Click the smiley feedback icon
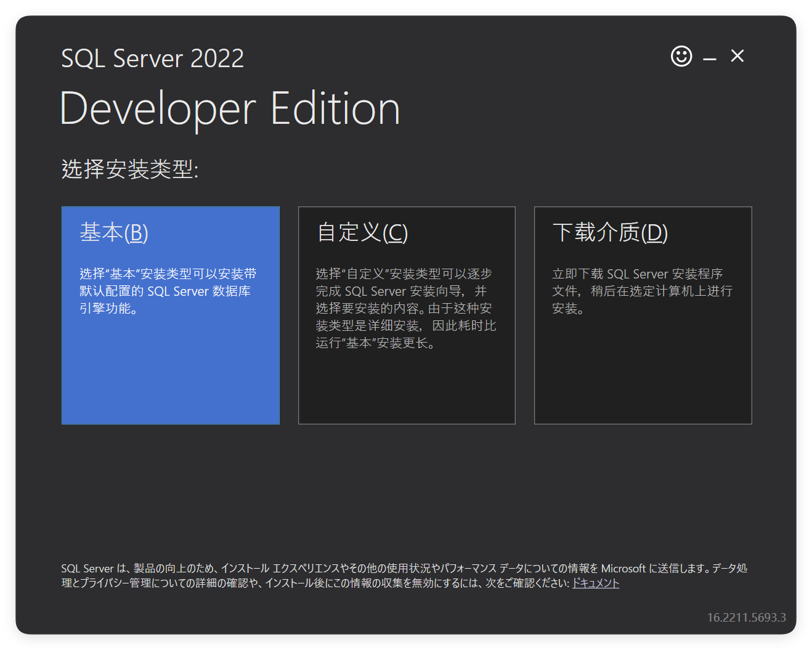The height and width of the screenshot is (650, 812). click(x=681, y=56)
